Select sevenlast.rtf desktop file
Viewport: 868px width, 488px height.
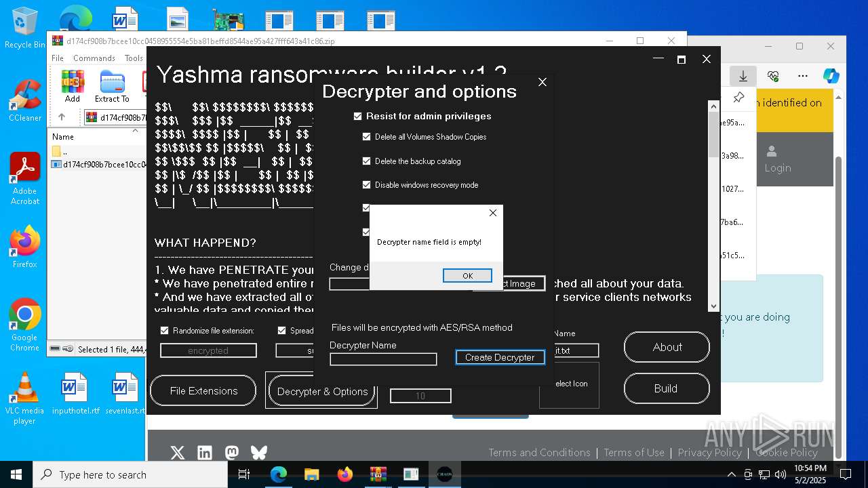point(125,394)
